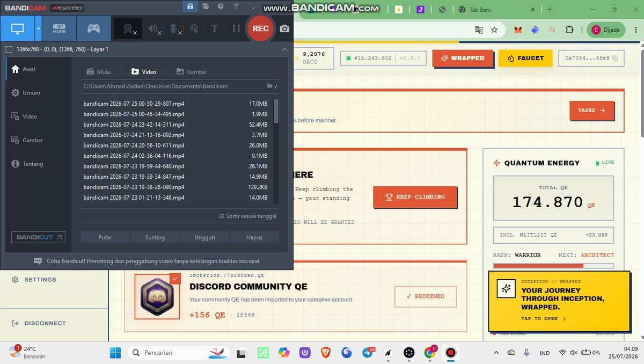The height and width of the screenshot is (364, 644).
Task: Click the Hapus button to delete video
Action: [254, 237]
